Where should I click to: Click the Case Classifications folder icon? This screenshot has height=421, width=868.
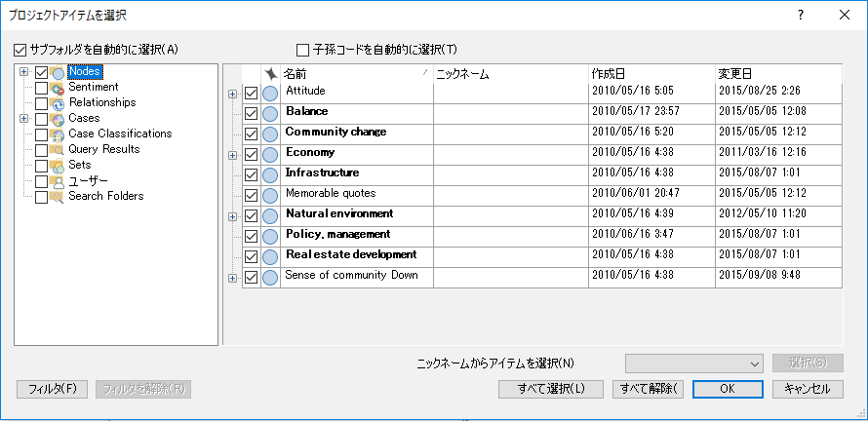[x=58, y=134]
